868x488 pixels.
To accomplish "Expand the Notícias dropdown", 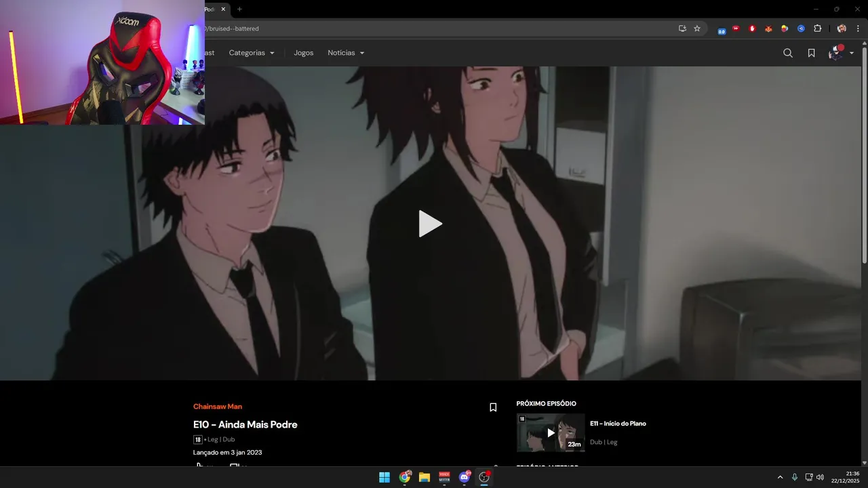I will tap(346, 53).
